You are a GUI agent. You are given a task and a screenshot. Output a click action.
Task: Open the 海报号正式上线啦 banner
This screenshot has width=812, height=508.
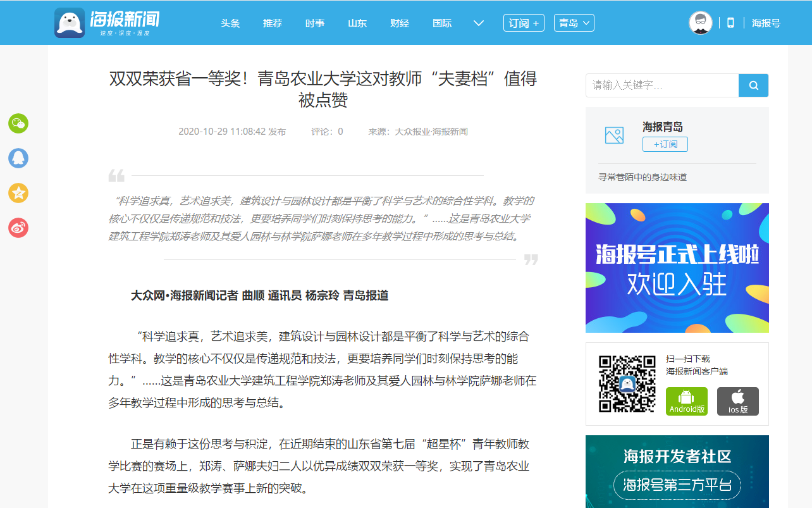tap(677, 268)
